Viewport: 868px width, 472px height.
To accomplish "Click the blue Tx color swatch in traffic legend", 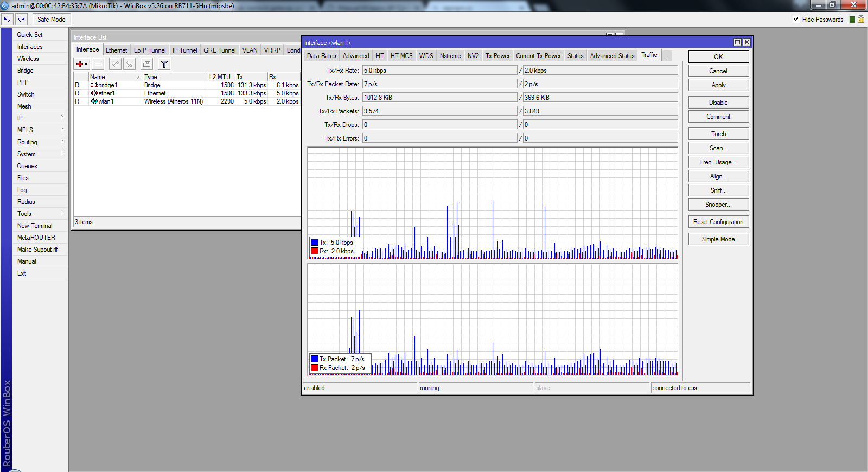I will [315, 243].
